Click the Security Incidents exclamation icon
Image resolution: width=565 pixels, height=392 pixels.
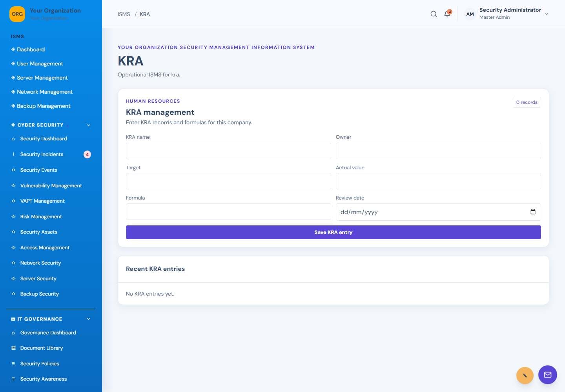[x=13, y=154]
